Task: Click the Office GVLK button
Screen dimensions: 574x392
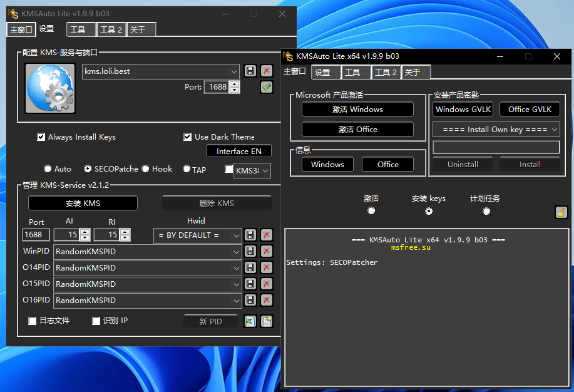Action: click(x=530, y=109)
